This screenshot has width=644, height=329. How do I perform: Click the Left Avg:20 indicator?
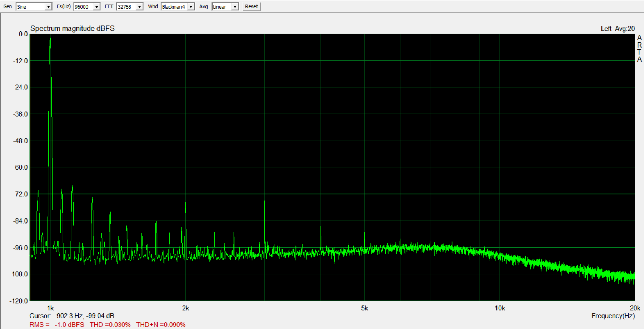click(x=617, y=29)
